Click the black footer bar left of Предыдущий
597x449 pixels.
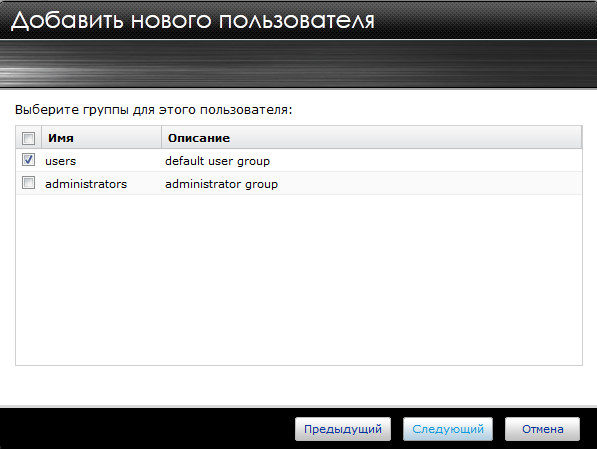coord(147,428)
